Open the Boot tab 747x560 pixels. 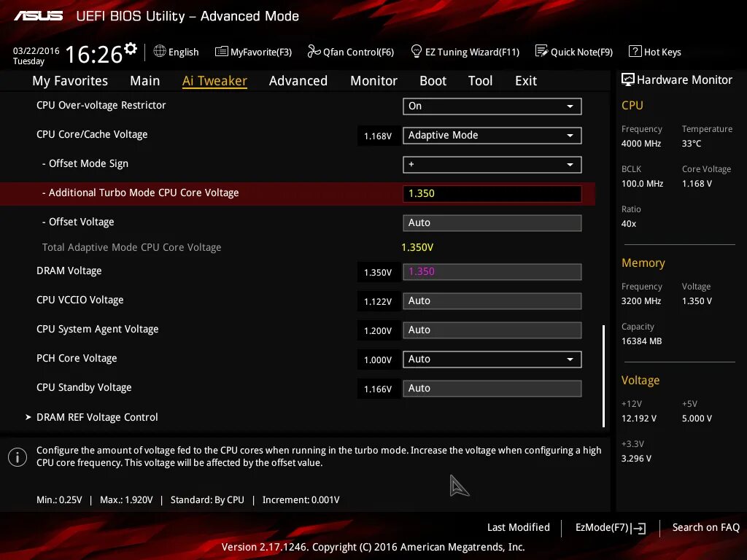click(433, 80)
